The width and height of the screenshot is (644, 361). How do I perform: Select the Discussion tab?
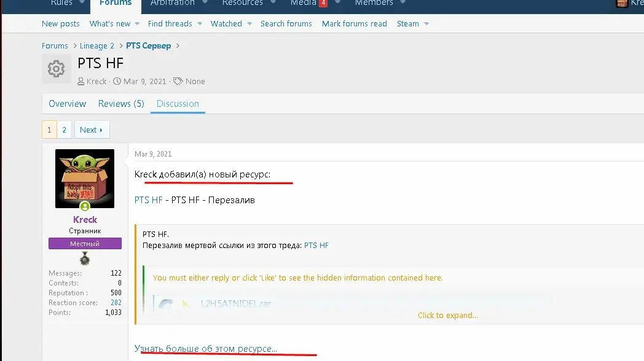pyautogui.click(x=178, y=104)
